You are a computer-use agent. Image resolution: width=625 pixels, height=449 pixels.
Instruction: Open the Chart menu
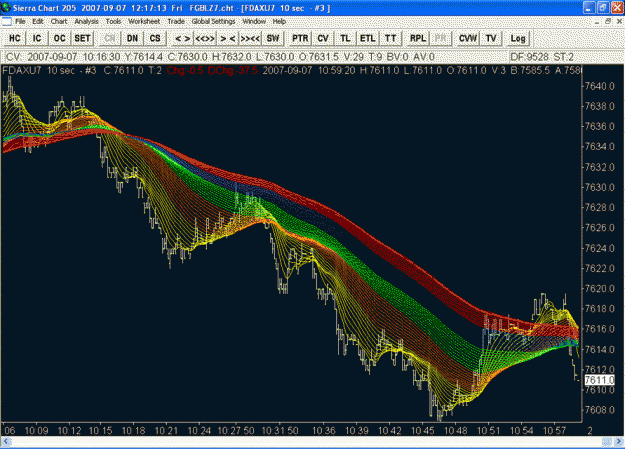pos(59,22)
